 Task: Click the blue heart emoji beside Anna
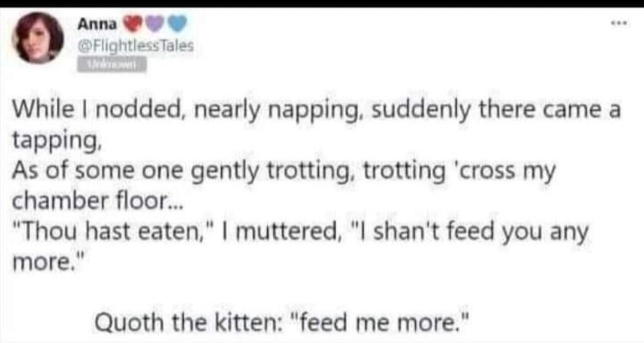177,24
